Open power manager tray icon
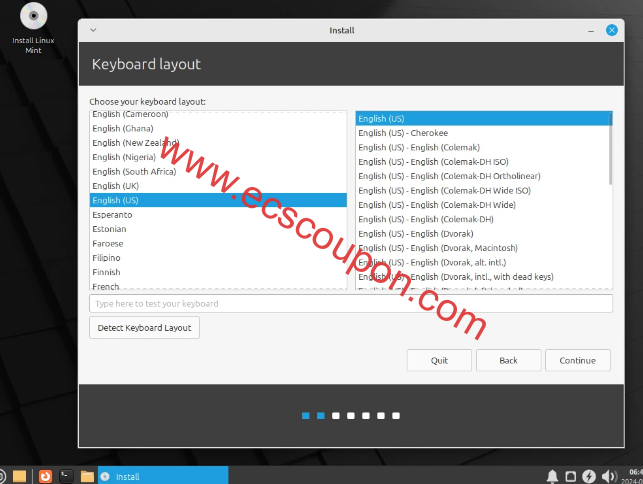643x484 pixels. (x=589, y=476)
